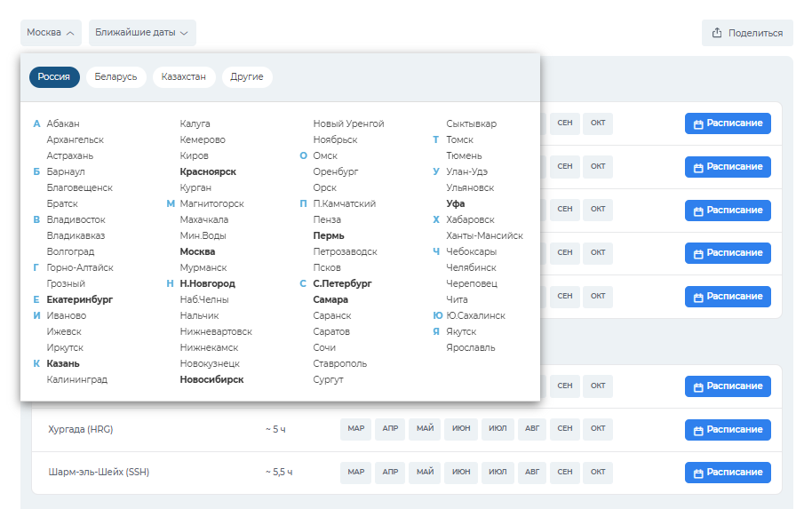Viewport: 812px width, 509px height.
Task: Select Сочи as departure city
Action: click(324, 347)
